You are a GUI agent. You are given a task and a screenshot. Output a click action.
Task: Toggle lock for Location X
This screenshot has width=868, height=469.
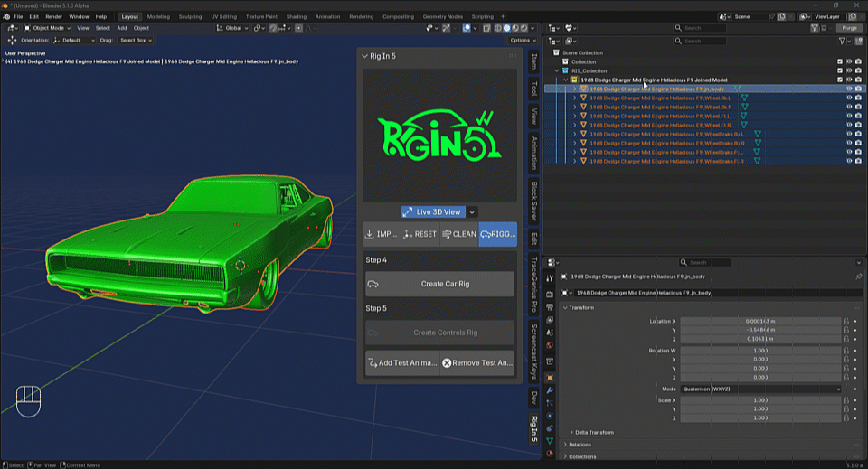click(x=846, y=321)
